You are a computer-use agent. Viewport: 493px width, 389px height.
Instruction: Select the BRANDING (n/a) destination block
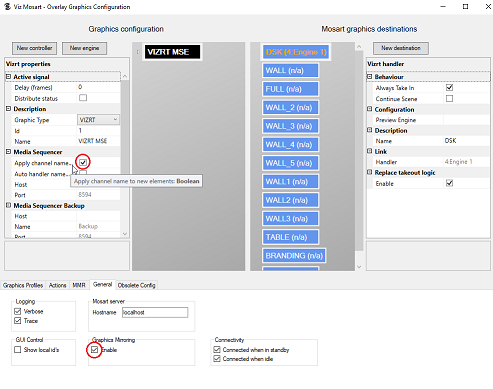tap(294, 256)
